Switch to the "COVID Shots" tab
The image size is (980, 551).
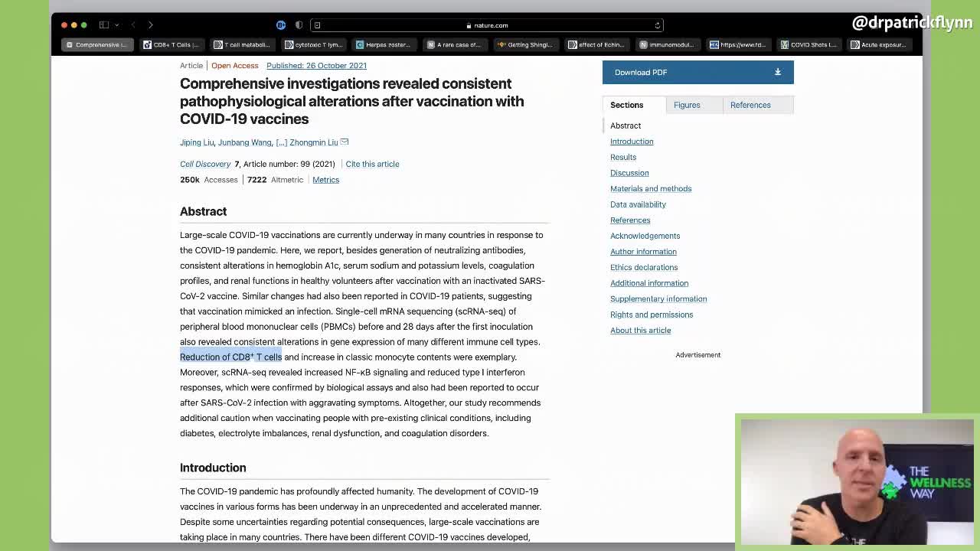(808, 44)
